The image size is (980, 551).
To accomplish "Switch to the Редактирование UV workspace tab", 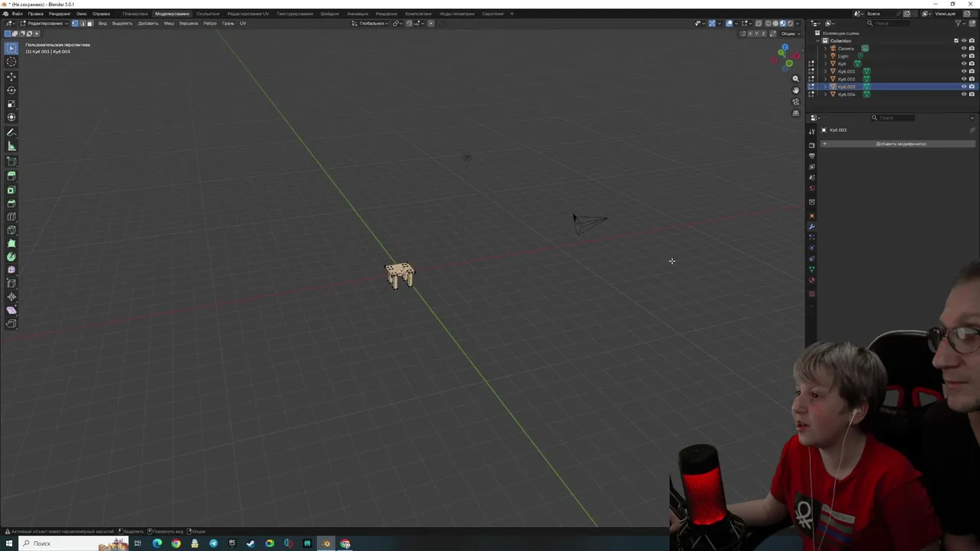I will click(248, 14).
